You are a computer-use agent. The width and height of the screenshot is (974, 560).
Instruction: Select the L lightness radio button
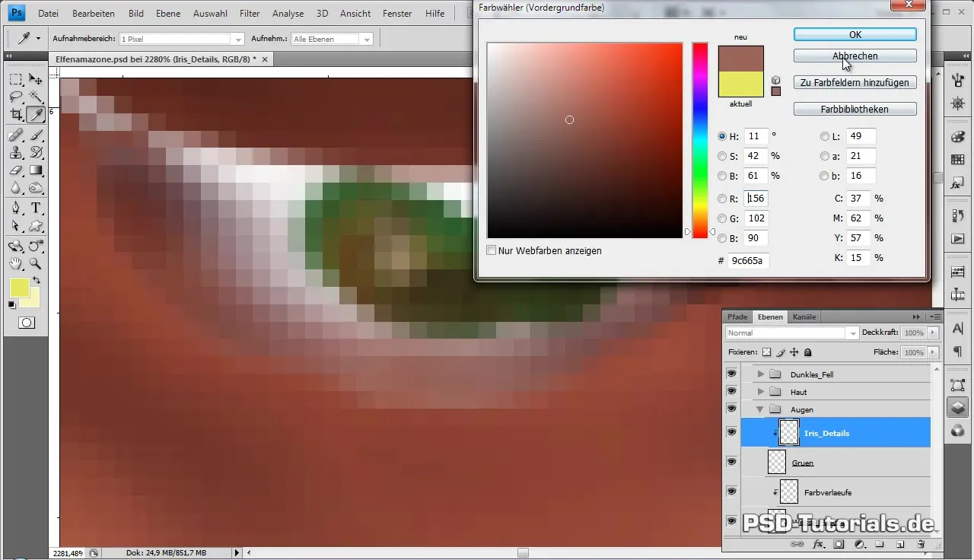click(x=825, y=136)
